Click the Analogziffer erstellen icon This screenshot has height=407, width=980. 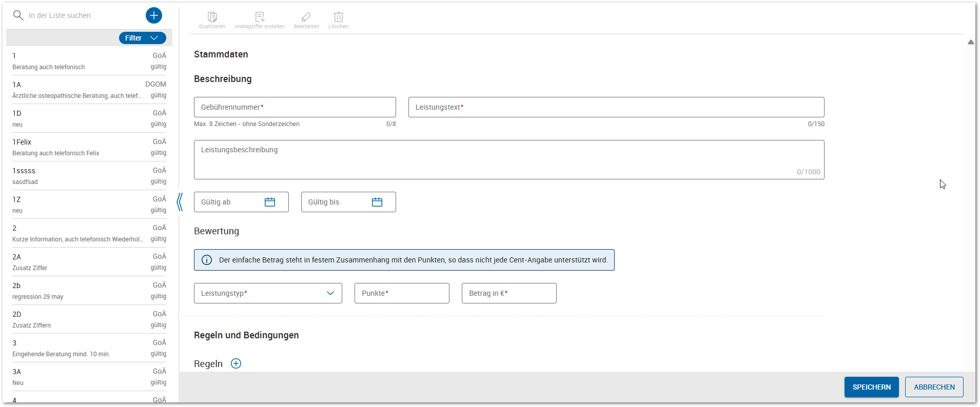260,17
